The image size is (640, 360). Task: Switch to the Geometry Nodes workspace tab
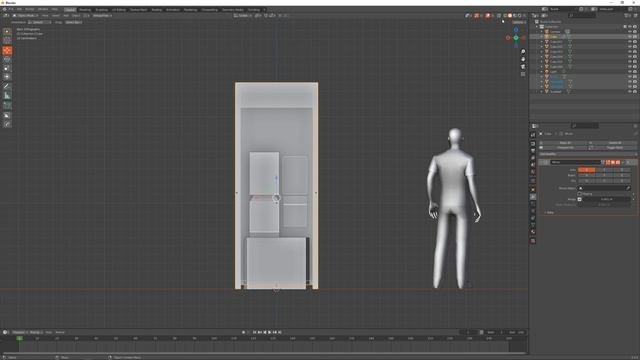pyautogui.click(x=233, y=9)
